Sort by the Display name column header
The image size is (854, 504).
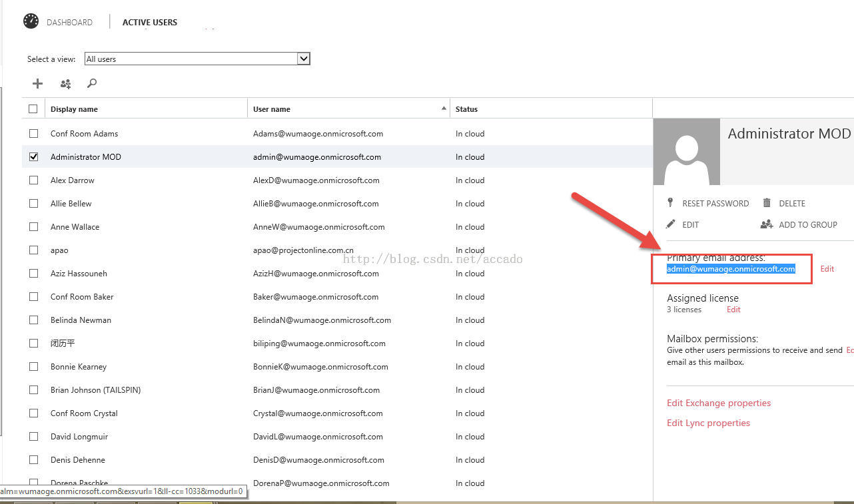74,109
